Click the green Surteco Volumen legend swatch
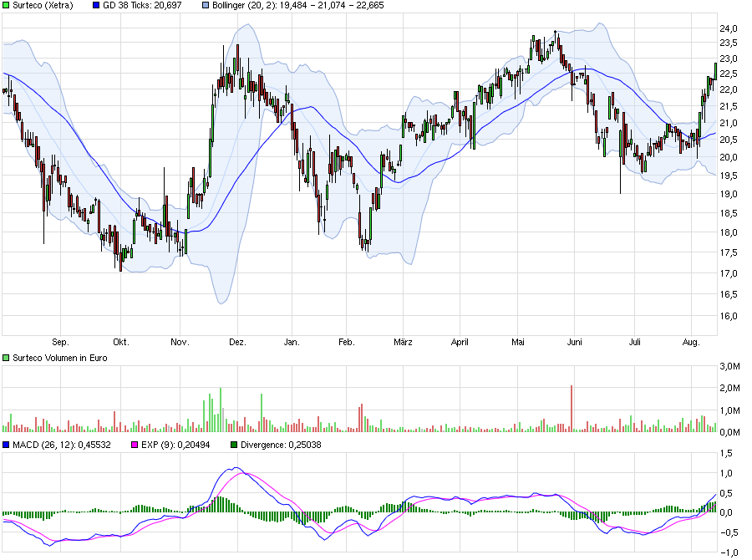 [x=6, y=358]
